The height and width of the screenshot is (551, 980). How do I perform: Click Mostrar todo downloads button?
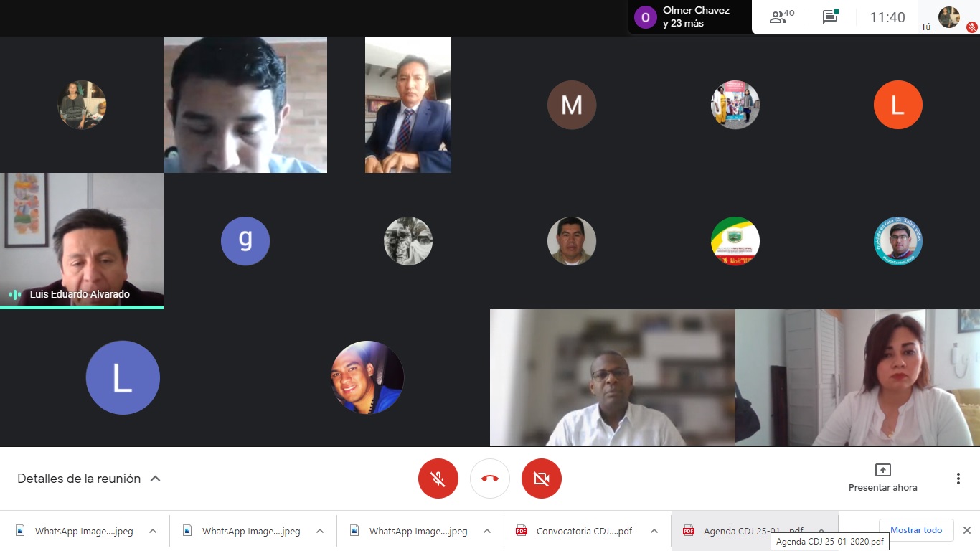click(x=916, y=530)
